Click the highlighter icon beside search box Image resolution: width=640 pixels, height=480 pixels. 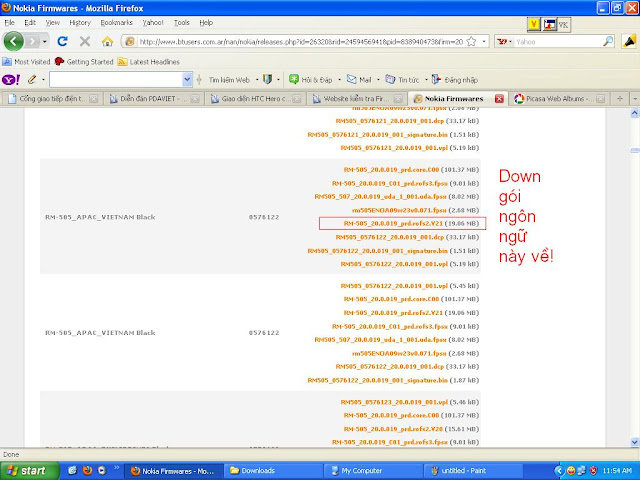click(629, 41)
